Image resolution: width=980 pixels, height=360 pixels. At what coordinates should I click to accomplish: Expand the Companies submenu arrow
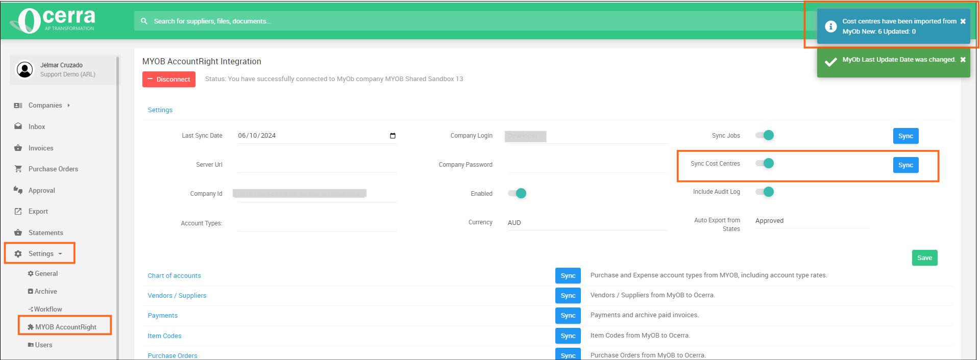tap(68, 106)
